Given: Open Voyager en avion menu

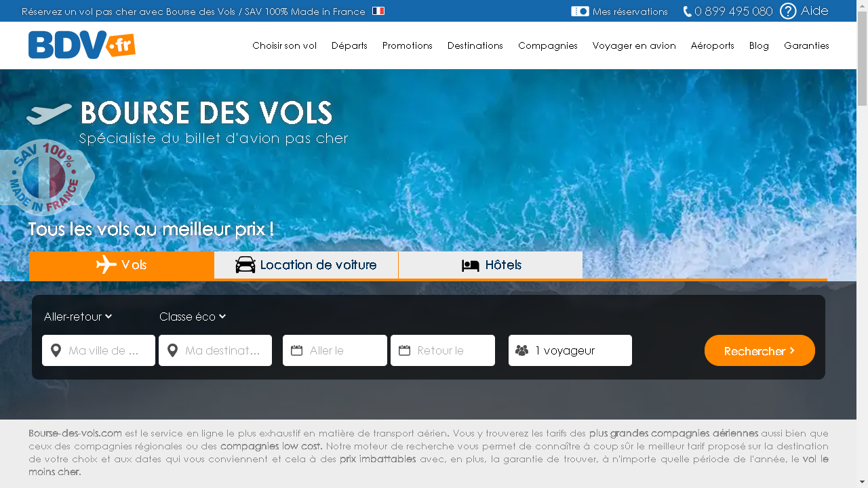Looking at the screenshot, I should pyautogui.click(x=634, y=45).
